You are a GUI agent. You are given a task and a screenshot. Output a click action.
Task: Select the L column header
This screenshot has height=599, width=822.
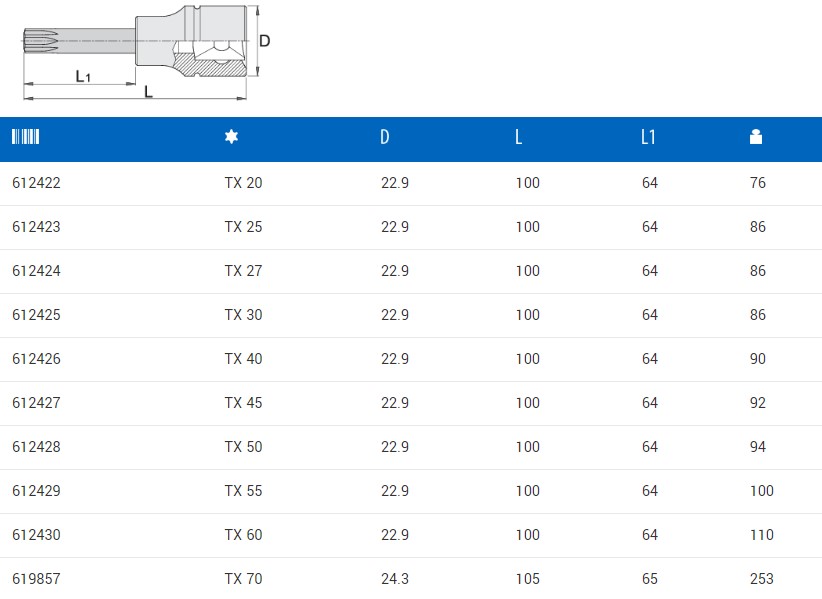click(x=518, y=138)
